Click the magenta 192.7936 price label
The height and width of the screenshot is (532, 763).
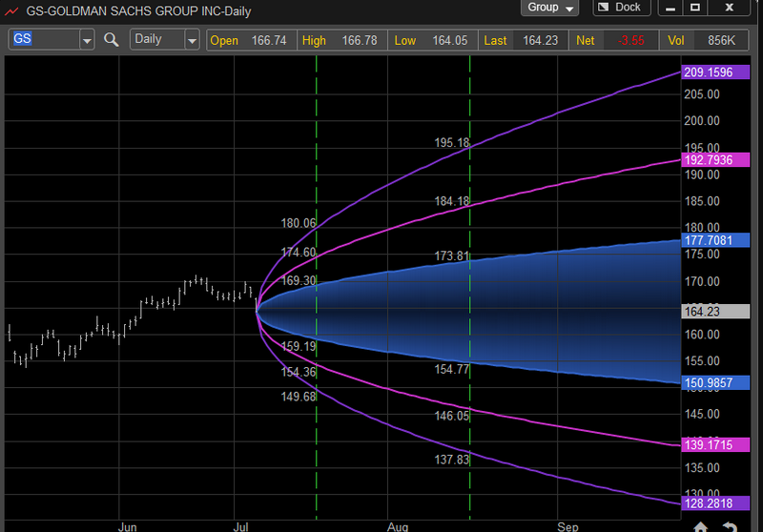tap(715, 160)
